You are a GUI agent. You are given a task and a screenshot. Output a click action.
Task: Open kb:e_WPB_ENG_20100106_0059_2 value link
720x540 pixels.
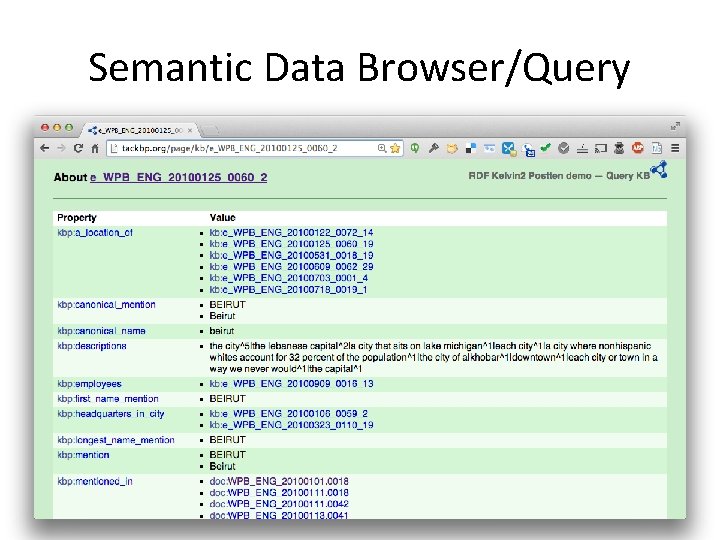point(288,414)
